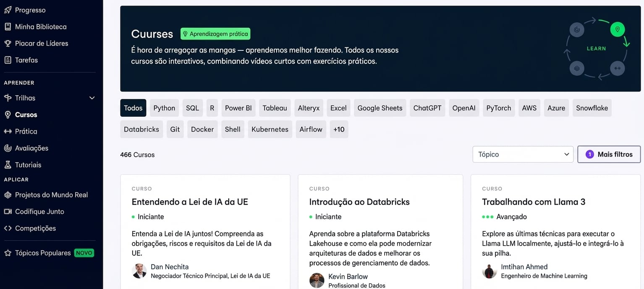The image size is (644, 289).
Task: Click the gauge circle icon in LEARN diagram
Action: click(x=577, y=29)
